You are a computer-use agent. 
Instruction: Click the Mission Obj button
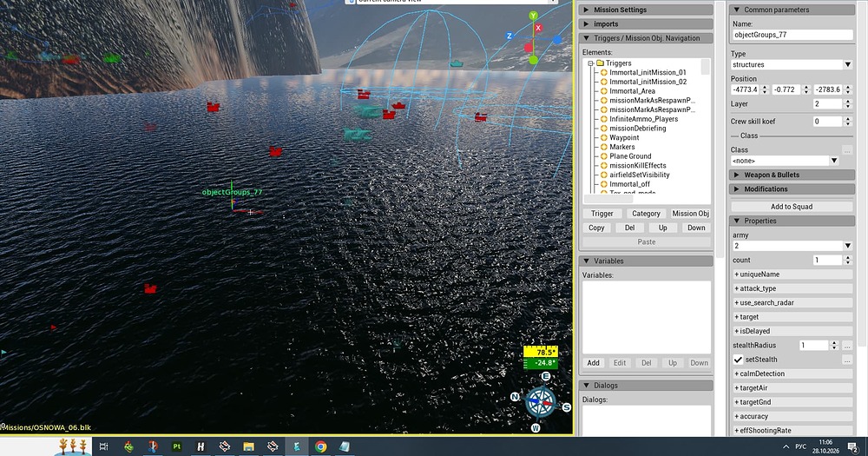[690, 214]
